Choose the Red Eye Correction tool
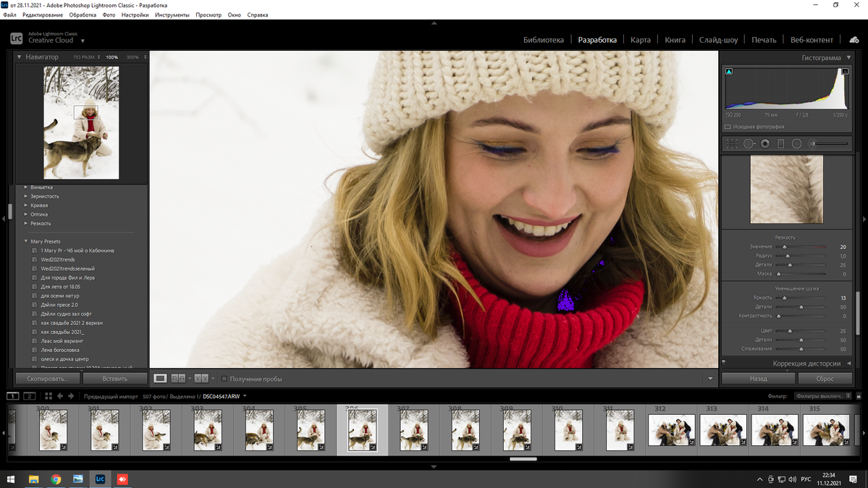This screenshot has height=488, width=868. pos(764,144)
